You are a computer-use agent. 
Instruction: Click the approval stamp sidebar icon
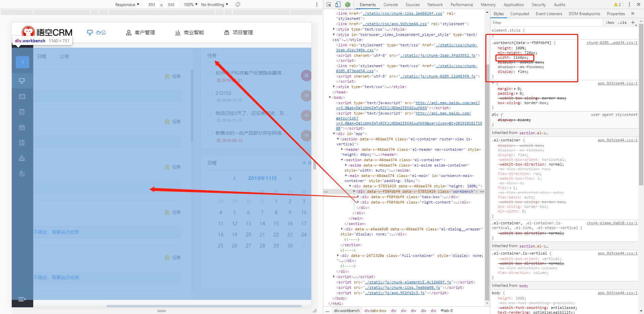click(x=22, y=158)
